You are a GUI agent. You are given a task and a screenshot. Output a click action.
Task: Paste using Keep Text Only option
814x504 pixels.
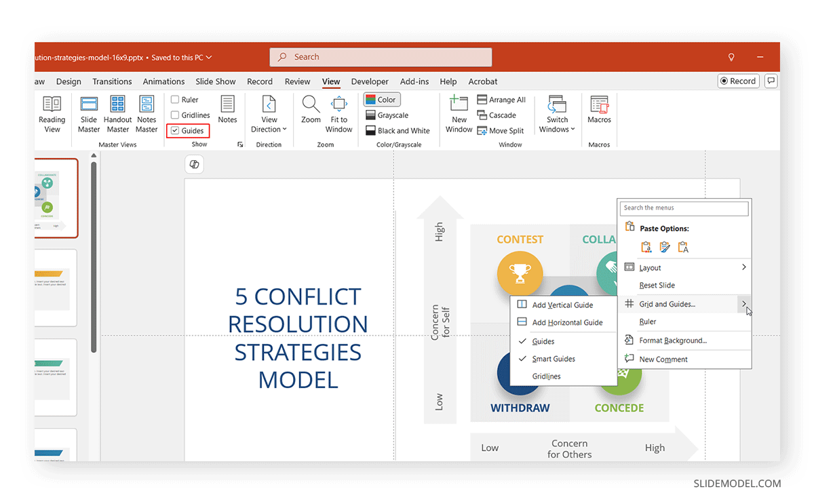click(x=683, y=247)
